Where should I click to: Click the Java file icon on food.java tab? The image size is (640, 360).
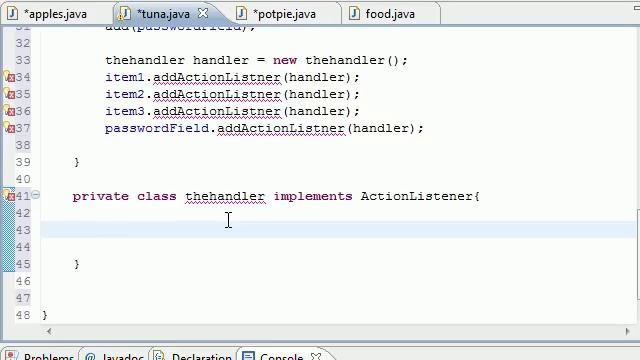click(x=354, y=13)
